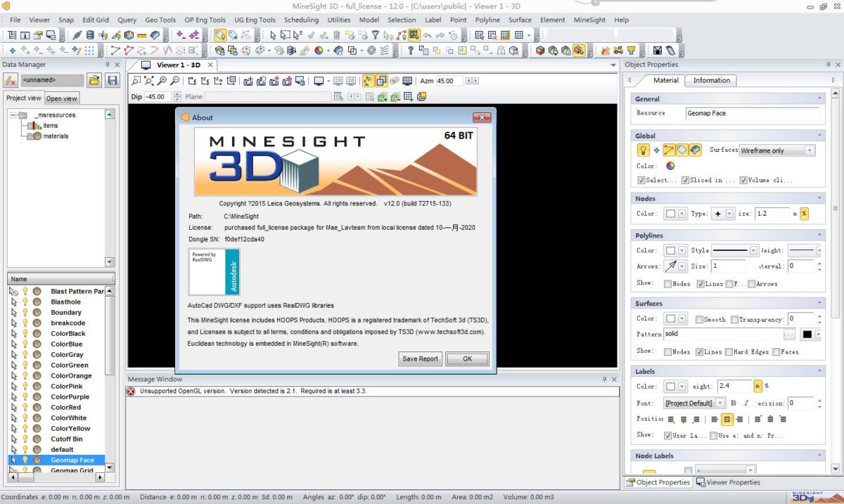Click the Save Report button
This screenshot has width=844, height=504.
coord(420,358)
